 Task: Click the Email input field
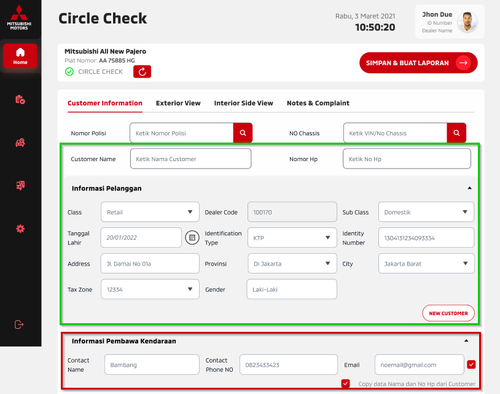coord(419,365)
